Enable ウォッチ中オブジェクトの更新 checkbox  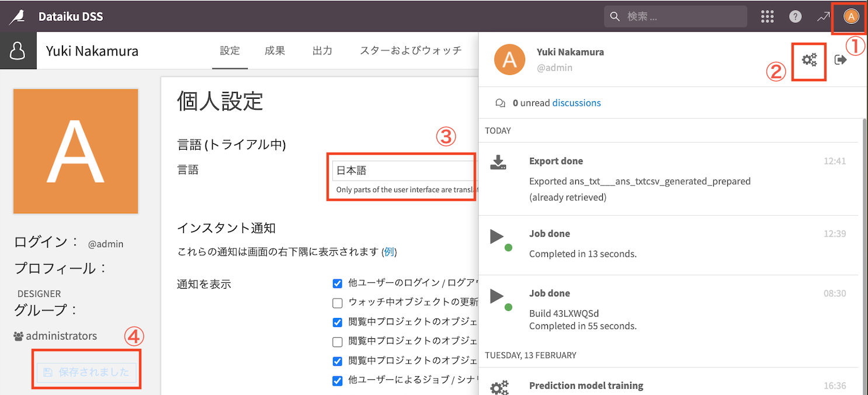337,303
